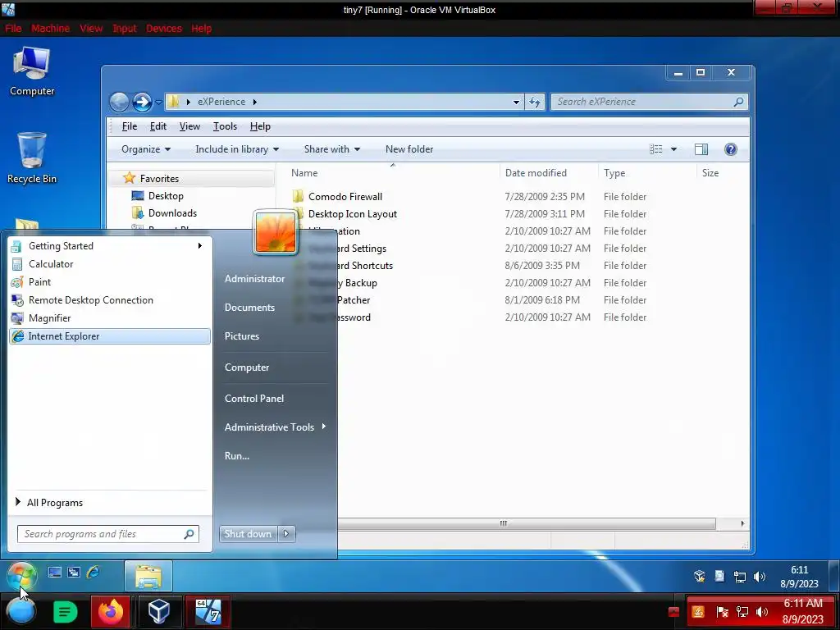Open Include in library dropdown
The height and width of the screenshot is (630, 840).
[x=237, y=149]
